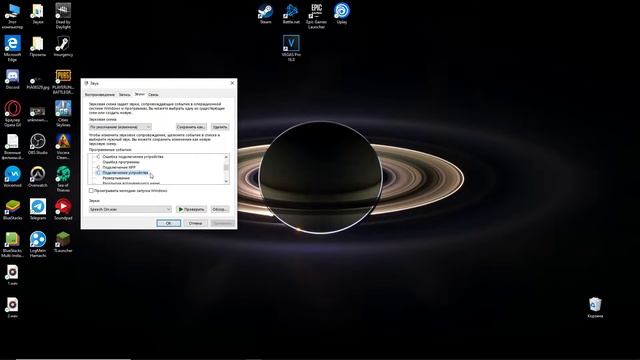Open the OBS Studio shortcut
Viewport: 640px width, 360px height.
click(38, 144)
